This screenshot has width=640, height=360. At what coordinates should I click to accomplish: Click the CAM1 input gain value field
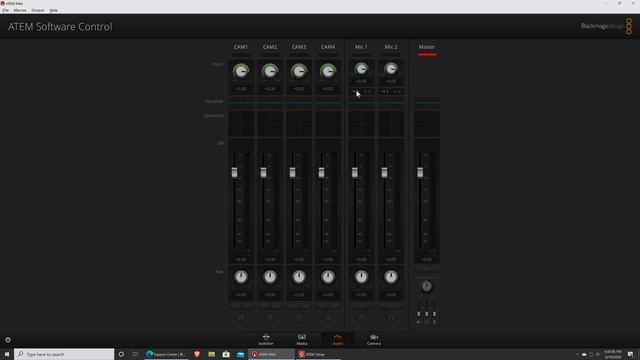[x=241, y=89]
